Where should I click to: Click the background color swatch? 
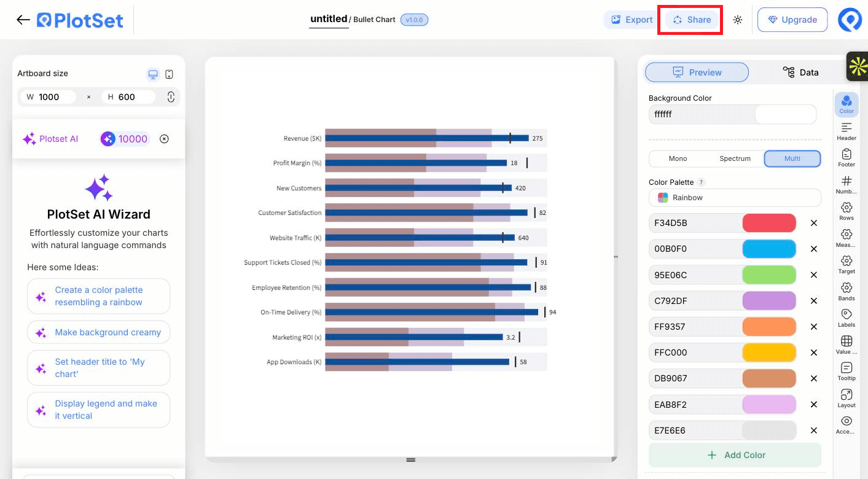(x=785, y=114)
